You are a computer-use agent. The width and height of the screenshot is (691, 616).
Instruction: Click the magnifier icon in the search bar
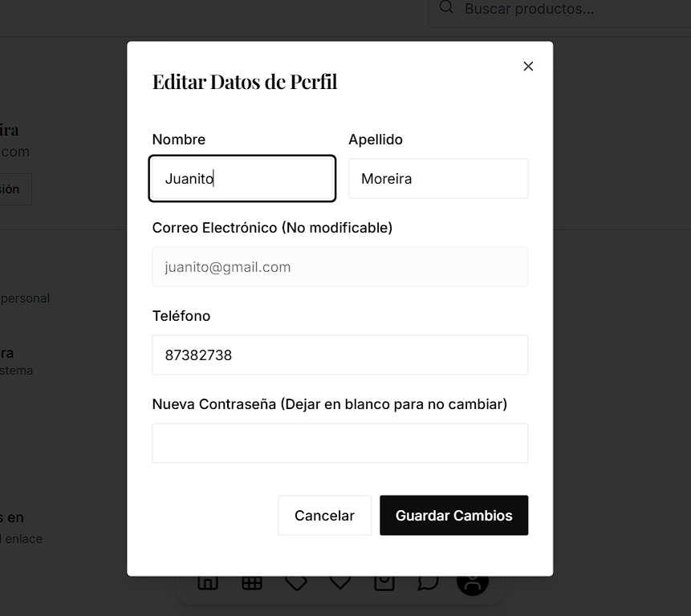click(x=446, y=8)
